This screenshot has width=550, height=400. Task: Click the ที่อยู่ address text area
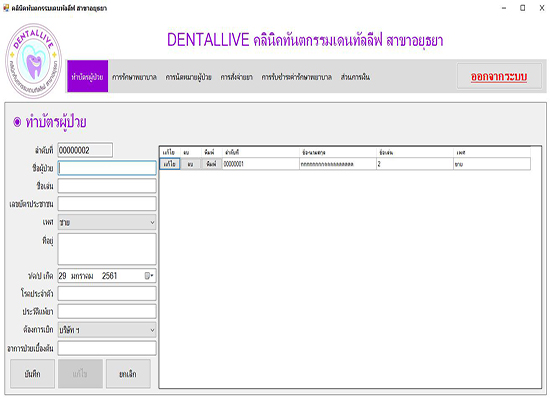pos(107,249)
